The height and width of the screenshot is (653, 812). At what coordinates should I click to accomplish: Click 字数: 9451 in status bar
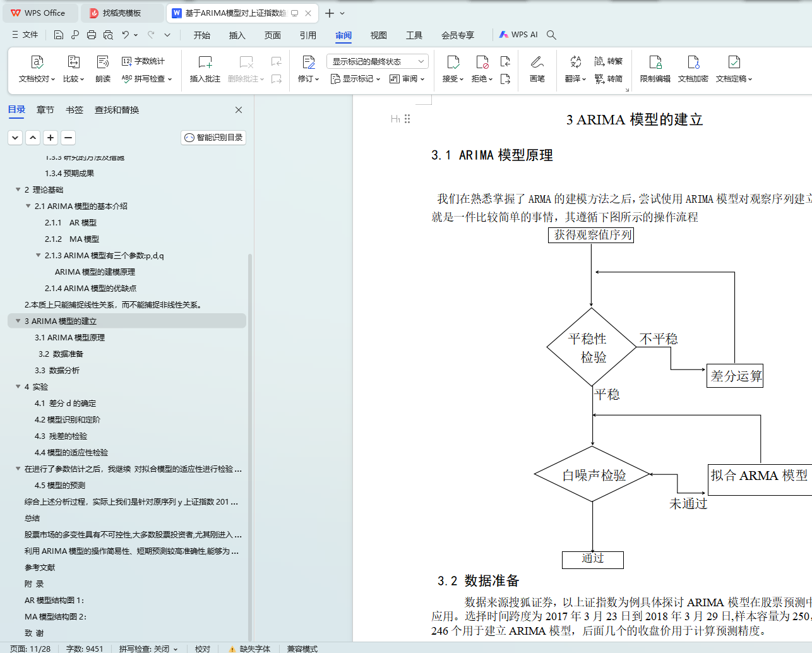click(85, 649)
